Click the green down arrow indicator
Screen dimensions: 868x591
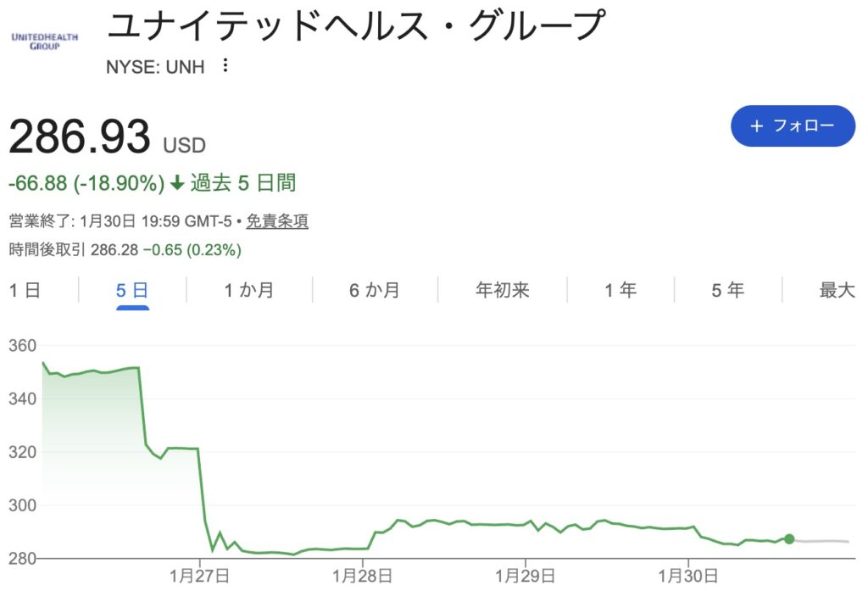point(176,183)
